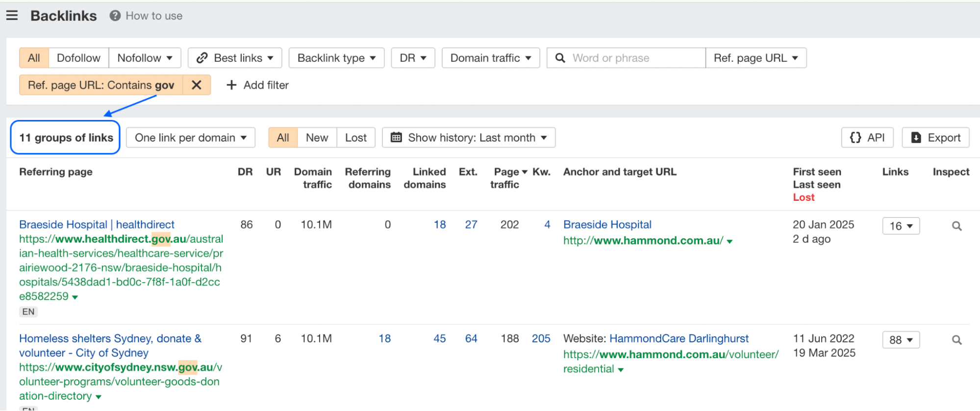Open the One link per domain dropdown
This screenshot has height=411, width=980.
pyautogui.click(x=191, y=138)
